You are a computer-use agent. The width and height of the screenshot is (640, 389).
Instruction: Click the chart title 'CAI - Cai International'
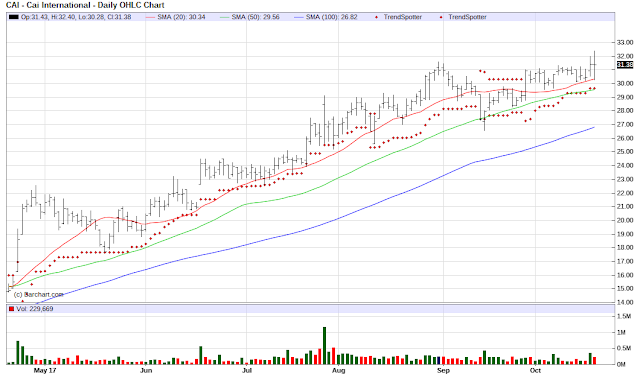click(48, 5)
